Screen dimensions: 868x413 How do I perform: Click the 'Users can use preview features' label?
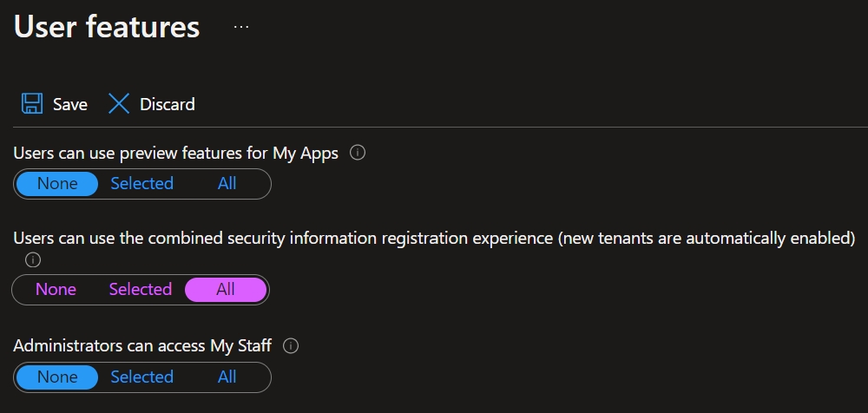pos(175,153)
